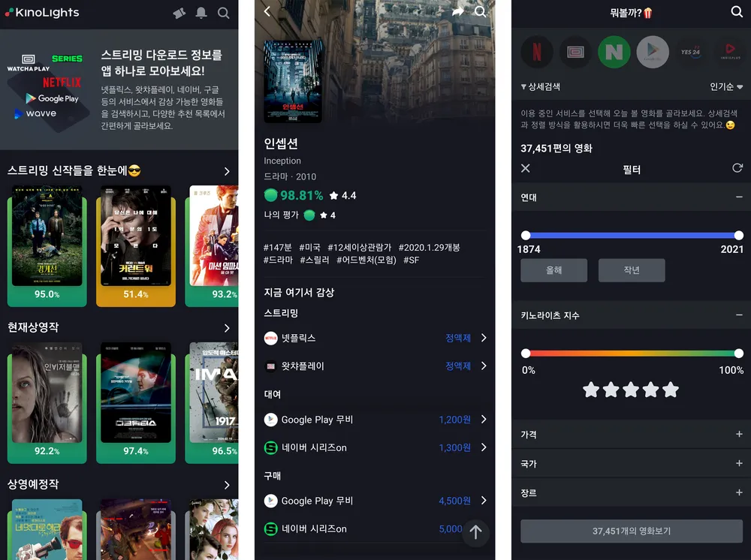Open the 92.2% 인비저블맨 poster card
The image size is (751, 560).
click(47, 402)
